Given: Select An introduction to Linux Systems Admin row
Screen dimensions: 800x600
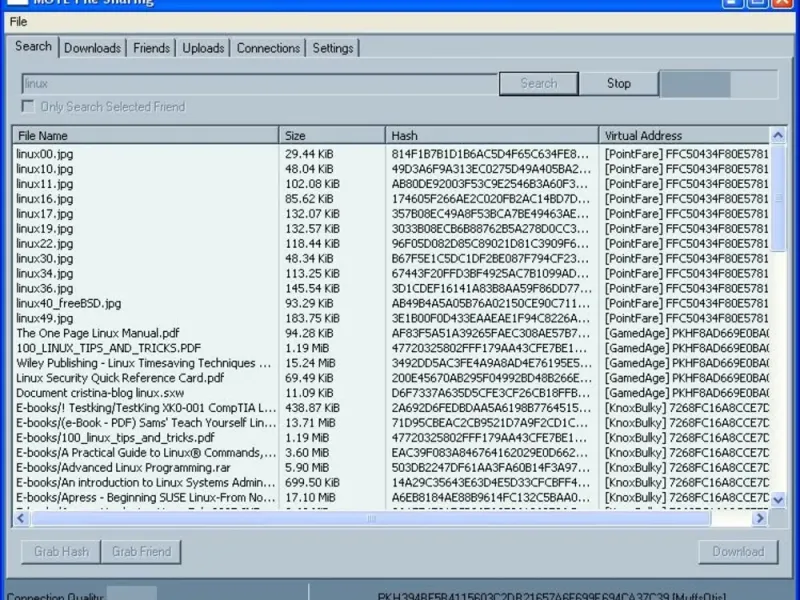Looking at the screenshot, I should [391, 483].
